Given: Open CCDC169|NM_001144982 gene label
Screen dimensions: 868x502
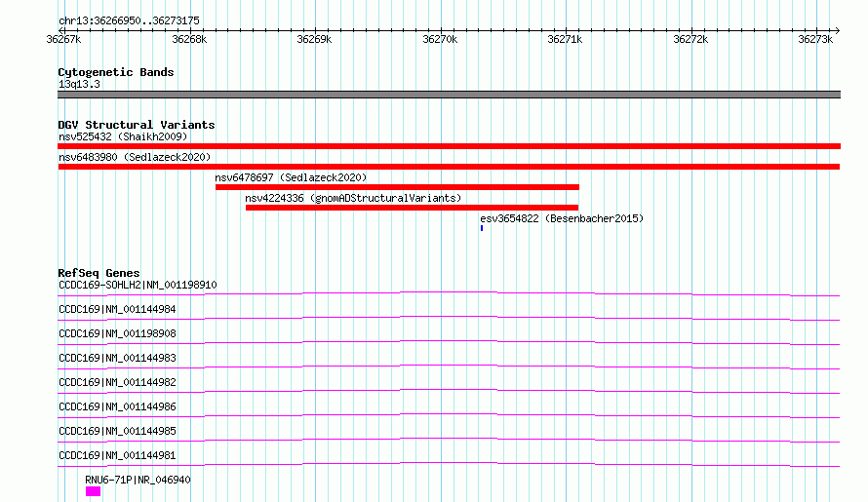Looking at the screenshot, I should (x=117, y=382).
